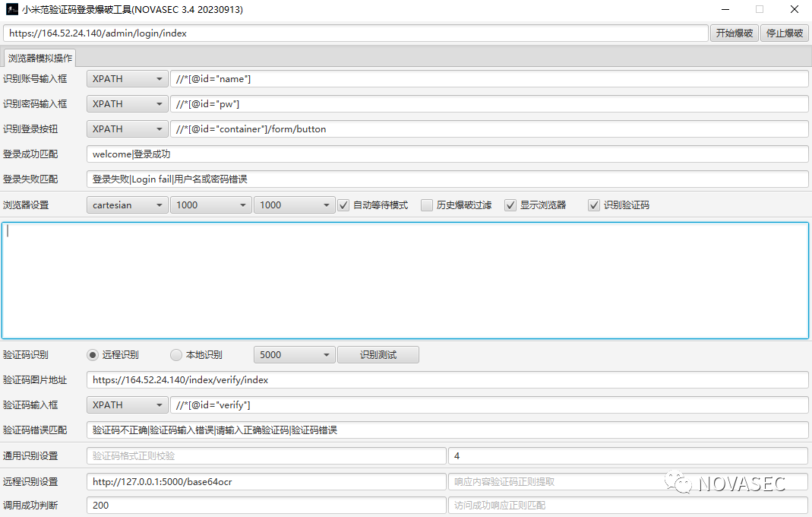Click the //*[@id="verify"] locator field
The width and height of the screenshot is (812, 517).
(x=489, y=405)
